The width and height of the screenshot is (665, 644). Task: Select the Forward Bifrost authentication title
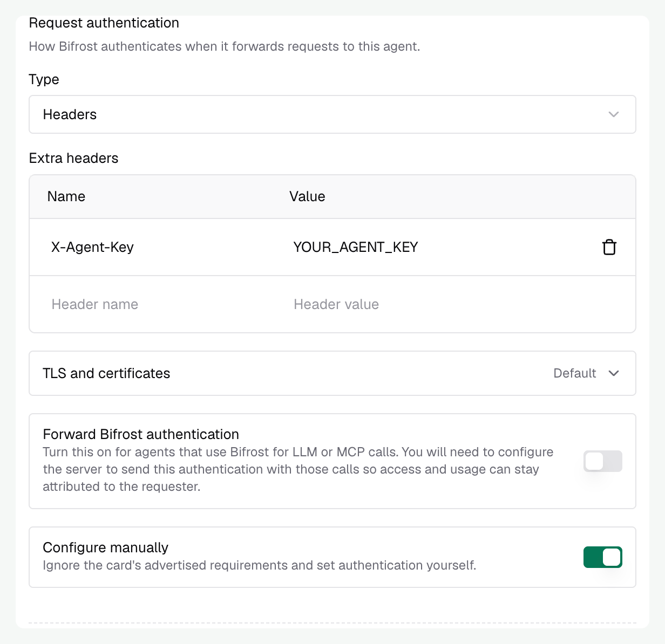click(141, 434)
